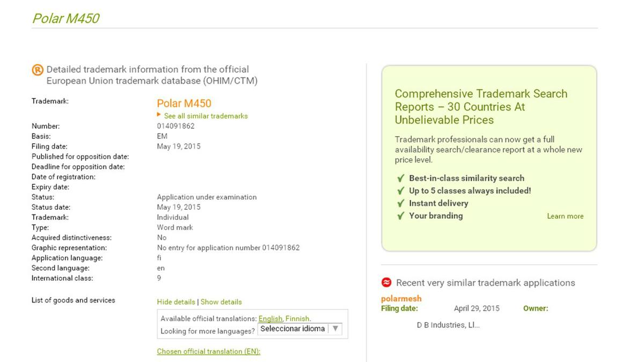644x362 pixels.
Task: Open the Seleccionar idioma language dropdown
Action: pos(293,329)
